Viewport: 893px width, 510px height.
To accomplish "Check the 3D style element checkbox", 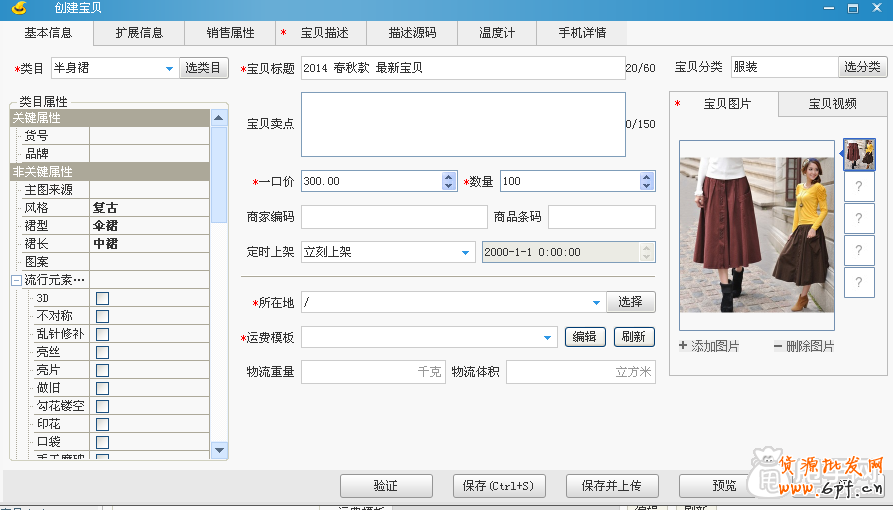I will point(102,298).
